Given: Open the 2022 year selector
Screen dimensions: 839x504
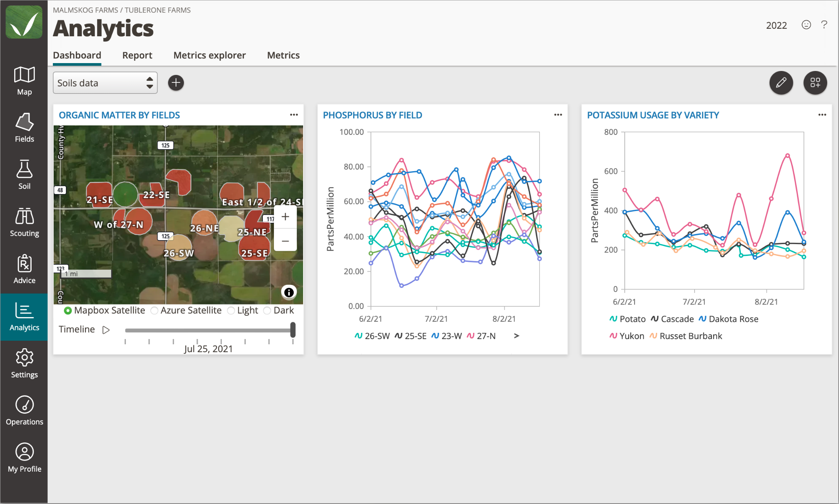Looking at the screenshot, I should click(x=776, y=26).
